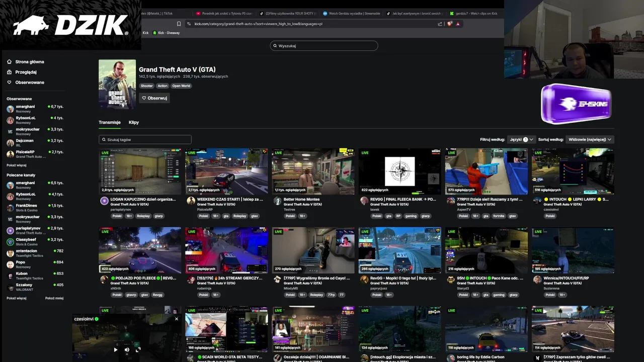Switch to Poradnik jak zrobić YouTube tab
Viewport: 644px width, 362px height.
pos(224,14)
